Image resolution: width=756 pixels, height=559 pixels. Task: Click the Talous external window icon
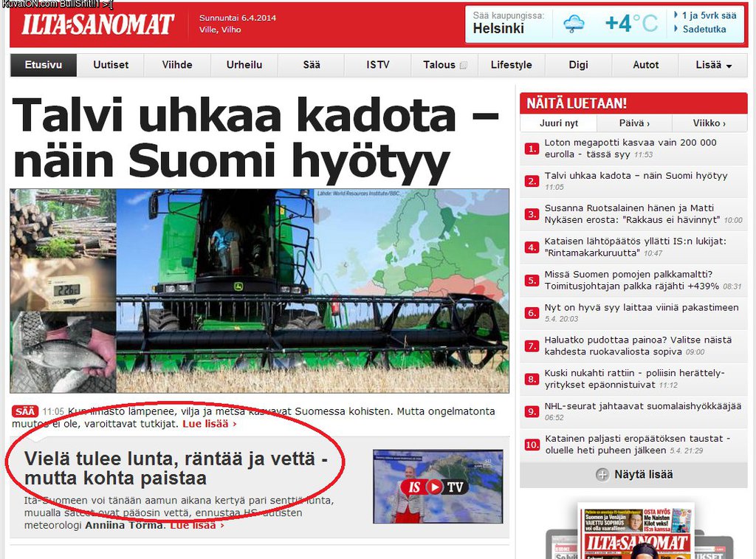tap(464, 65)
